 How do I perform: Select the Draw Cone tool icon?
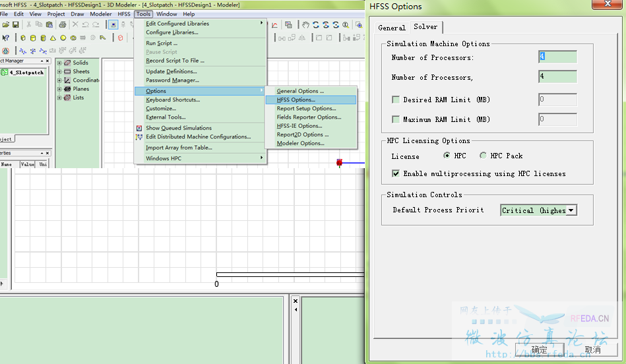click(53, 38)
